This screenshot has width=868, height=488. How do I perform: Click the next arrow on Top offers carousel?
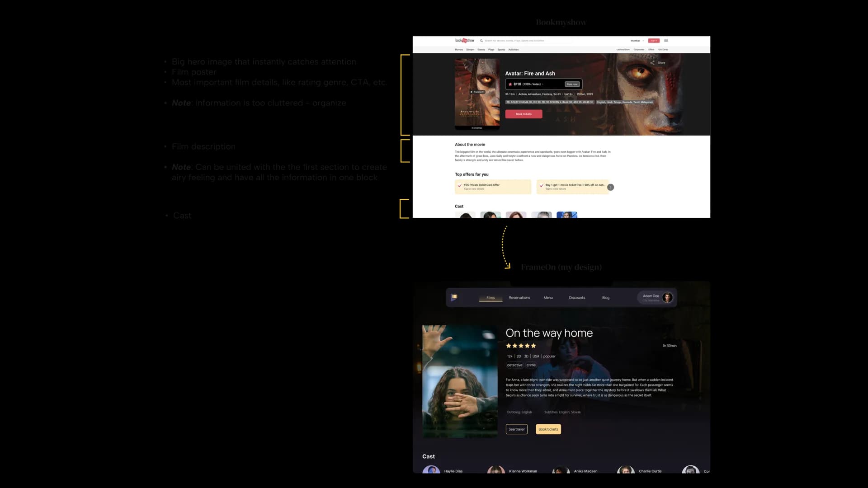point(610,187)
